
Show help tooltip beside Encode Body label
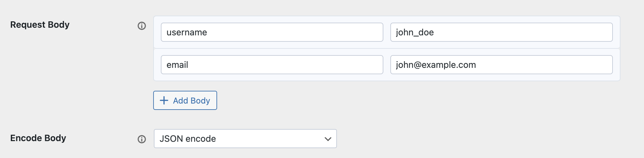point(142,139)
